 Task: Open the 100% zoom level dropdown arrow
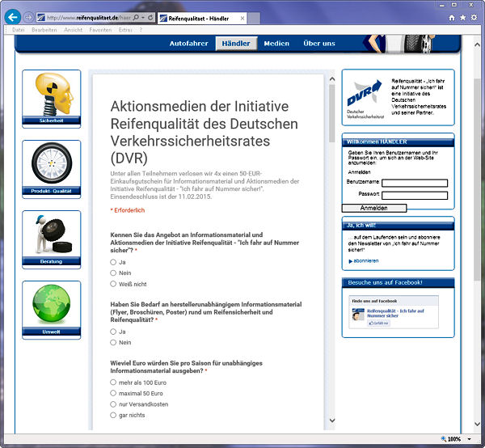(x=469, y=439)
